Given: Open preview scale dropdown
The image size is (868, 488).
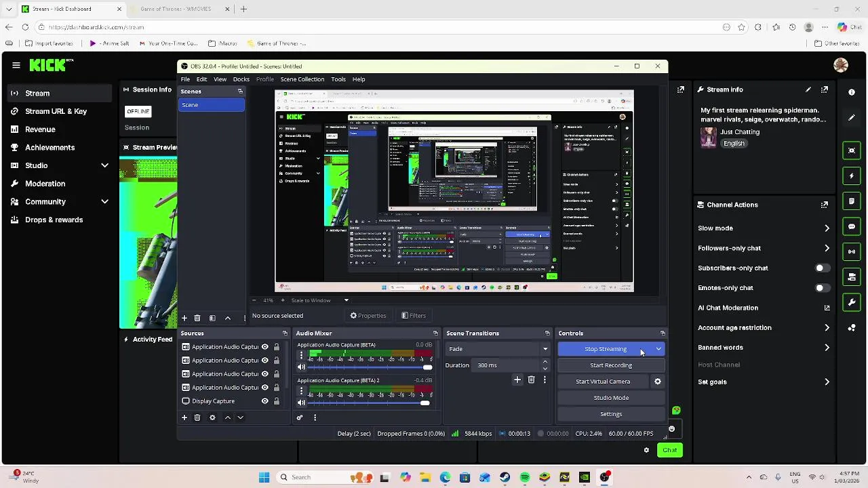Looking at the screenshot, I should 346,300.
